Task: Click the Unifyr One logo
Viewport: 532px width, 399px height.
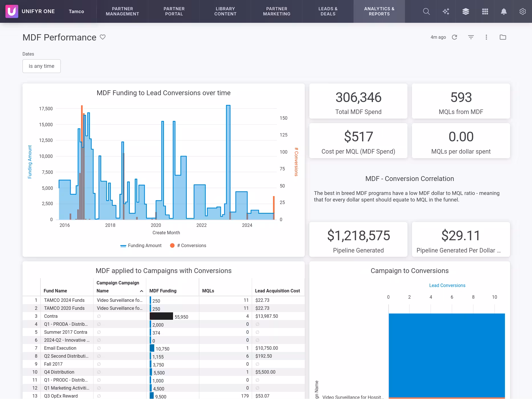Action: (x=12, y=11)
